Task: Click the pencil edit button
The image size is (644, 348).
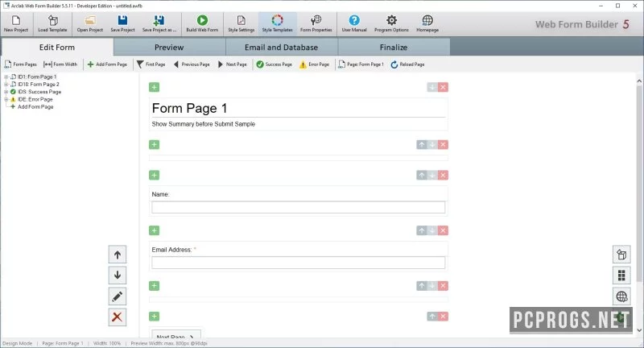Action: tap(118, 296)
